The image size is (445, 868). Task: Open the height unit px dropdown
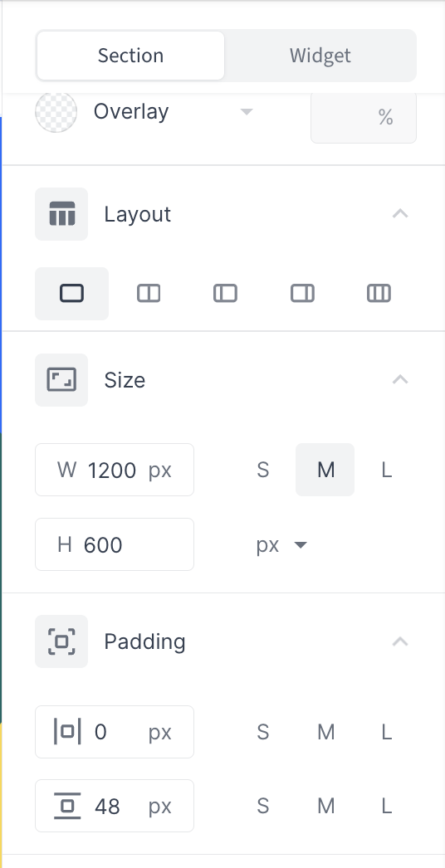coord(281,545)
